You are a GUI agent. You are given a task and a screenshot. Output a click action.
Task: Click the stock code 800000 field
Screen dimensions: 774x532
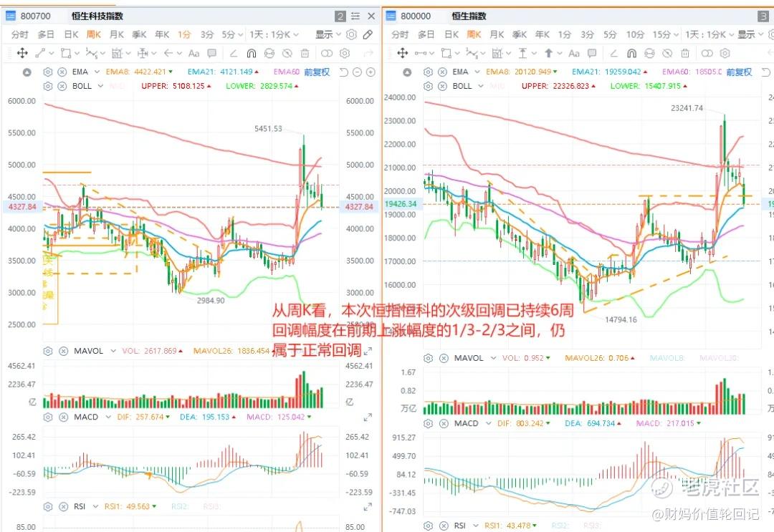tap(416, 16)
